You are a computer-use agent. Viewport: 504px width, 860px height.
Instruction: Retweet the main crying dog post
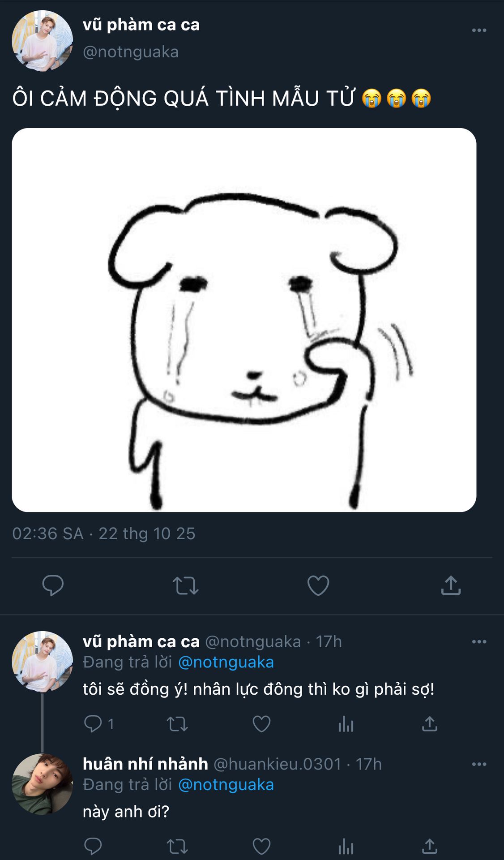(x=185, y=585)
